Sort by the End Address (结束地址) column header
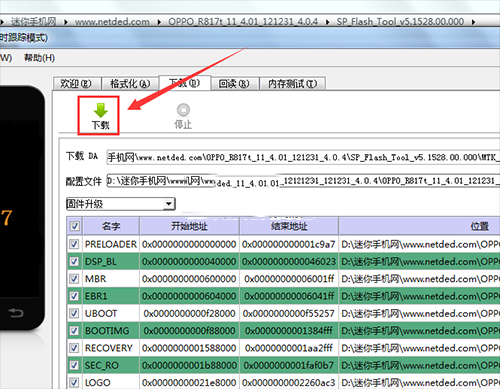 tap(289, 226)
